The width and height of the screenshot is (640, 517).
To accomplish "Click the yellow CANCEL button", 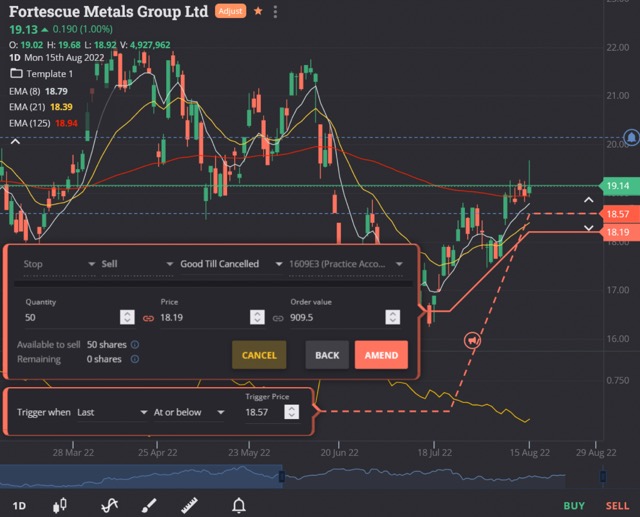I will point(259,355).
